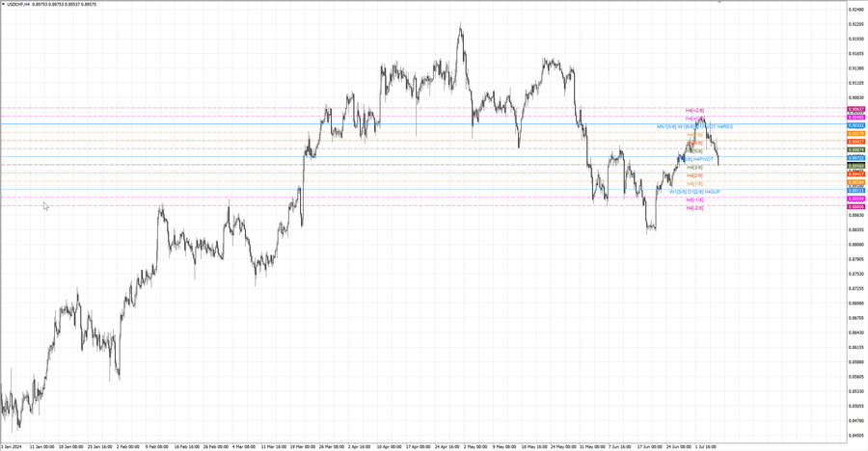Click the 0.85330 price on the scale
The image size is (868, 451).
(855, 391)
